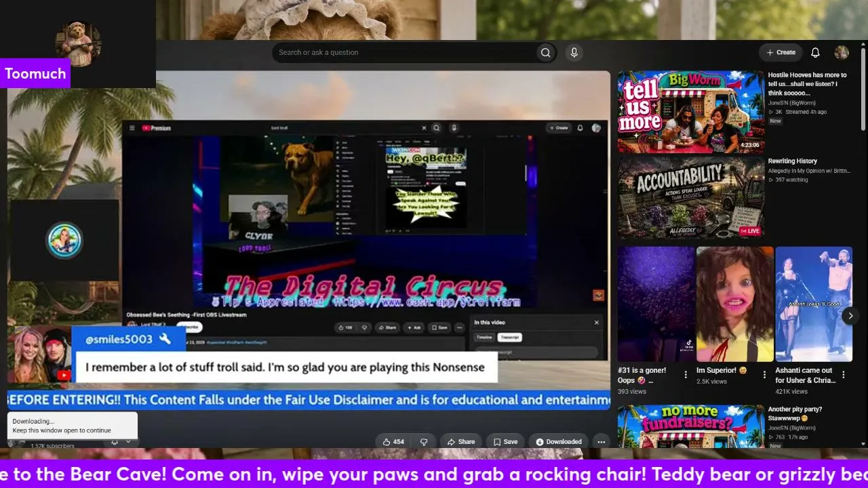Click the '421K views' count
This screenshot has height=488, width=868.
pyautogui.click(x=791, y=392)
